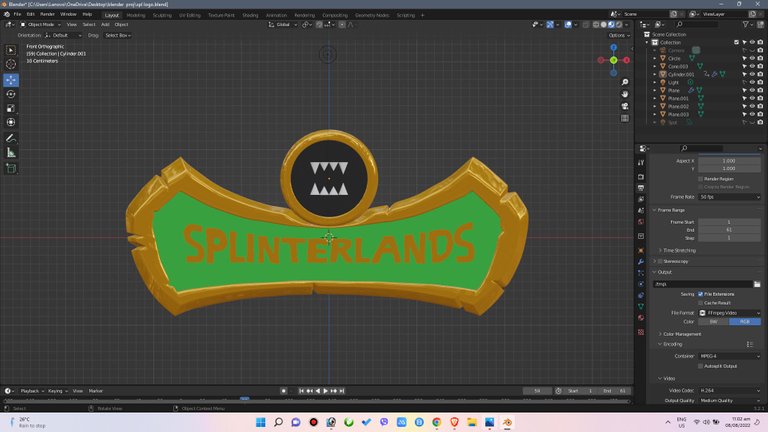Switch to the Animation workspace tab
Image resolution: width=768 pixels, height=432 pixels.
276,15
